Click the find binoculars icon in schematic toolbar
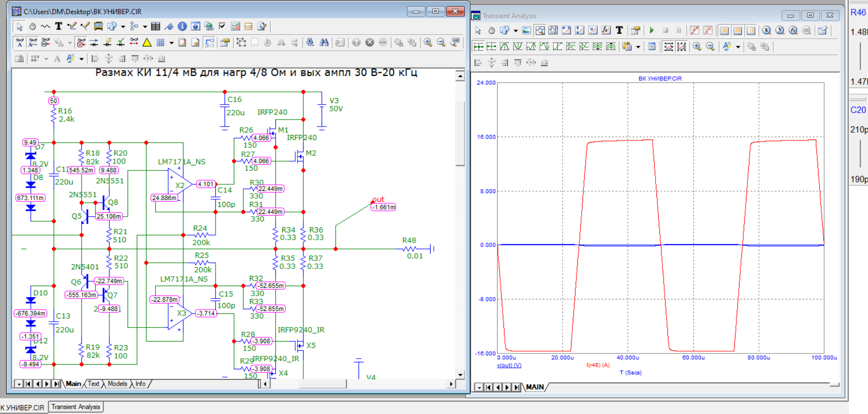 pos(324,43)
